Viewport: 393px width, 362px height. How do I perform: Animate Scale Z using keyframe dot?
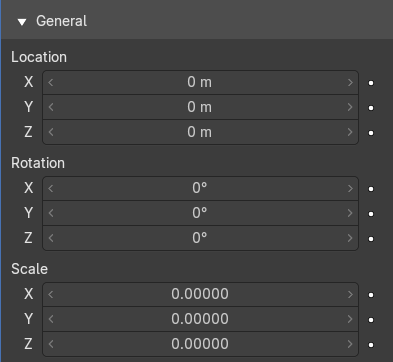coord(371,345)
